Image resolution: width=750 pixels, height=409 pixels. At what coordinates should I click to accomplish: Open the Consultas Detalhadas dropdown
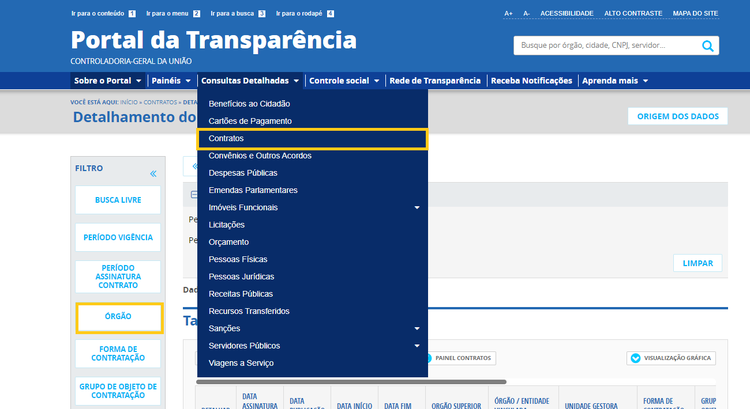250,81
